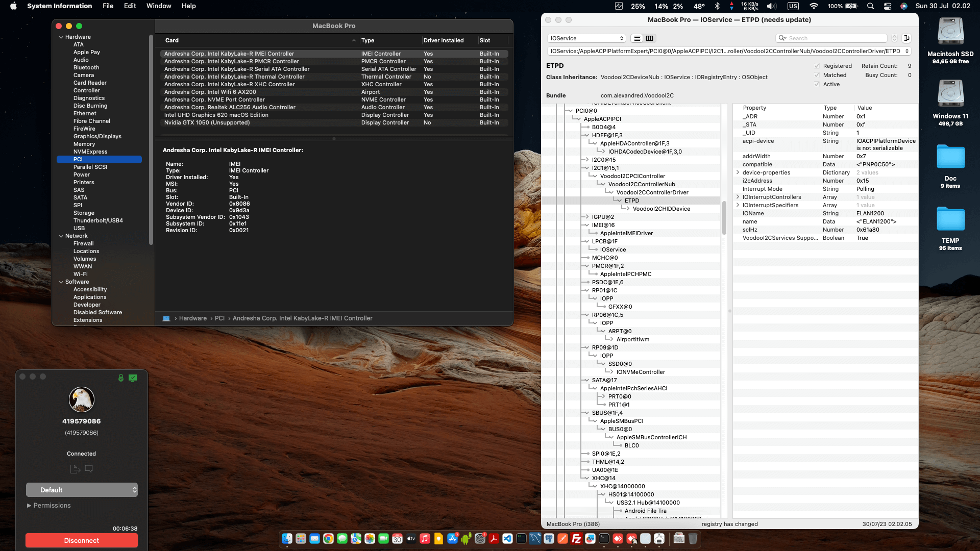Open the App Store Dock icon

(452, 539)
